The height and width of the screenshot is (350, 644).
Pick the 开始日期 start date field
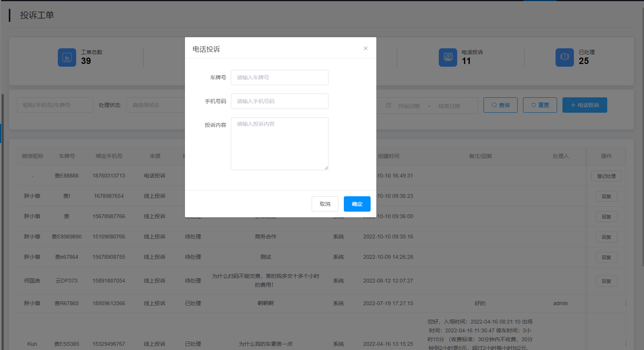coord(409,106)
